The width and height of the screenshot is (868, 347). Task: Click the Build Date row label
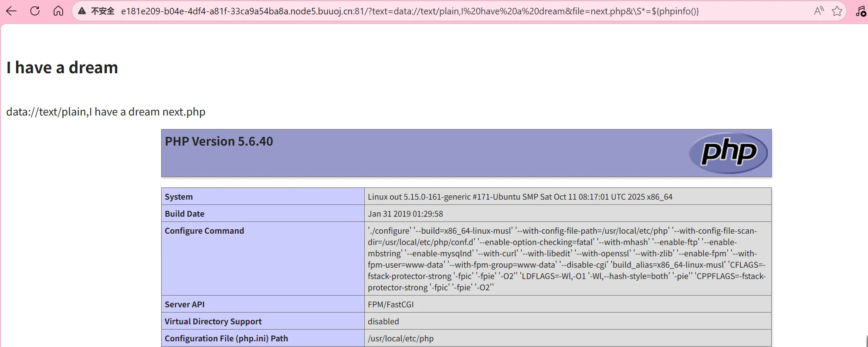point(184,214)
